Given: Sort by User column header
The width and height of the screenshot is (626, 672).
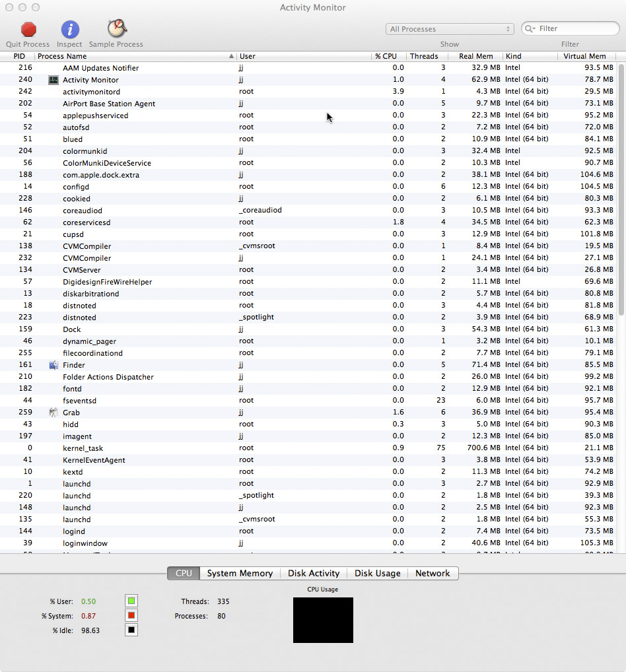Looking at the screenshot, I should point(304,56).
